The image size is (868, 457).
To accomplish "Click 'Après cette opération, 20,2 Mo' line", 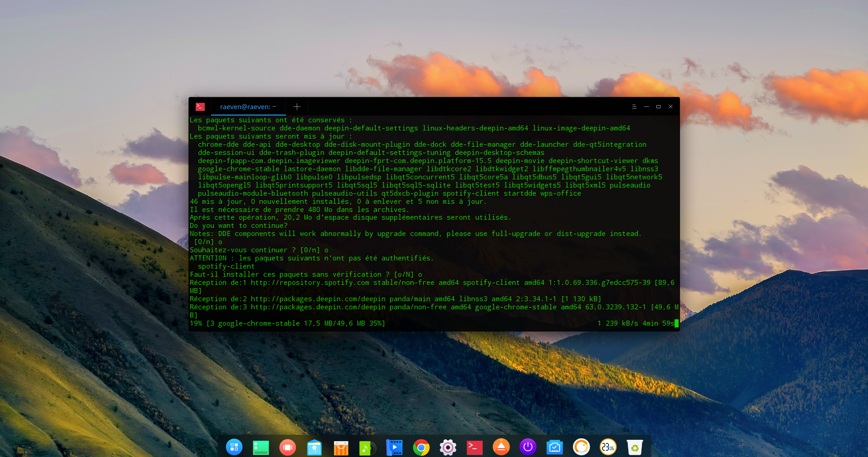I will click(x=350, y=217).
